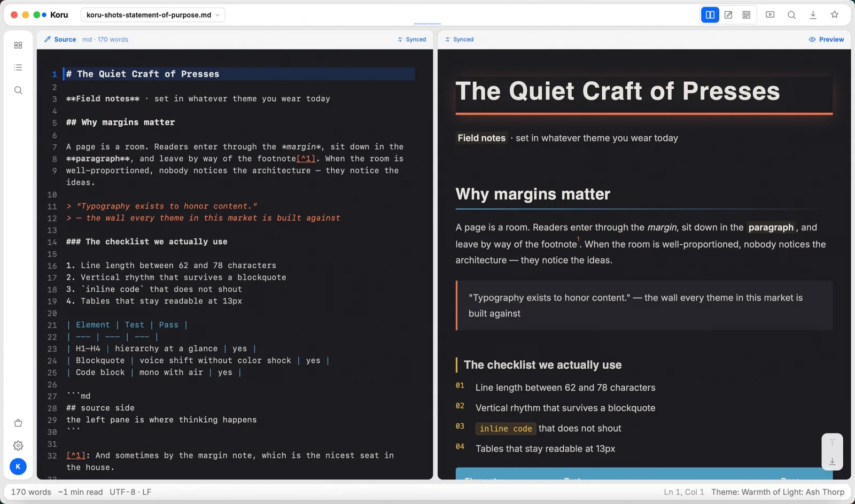855x504 pixels.
Task: Click the 'md · 170 words' label in Source header
Action: (105, 40)
